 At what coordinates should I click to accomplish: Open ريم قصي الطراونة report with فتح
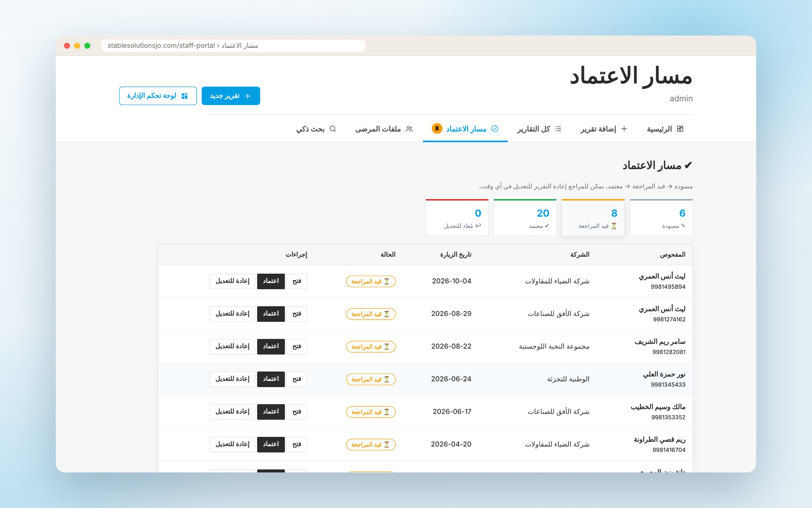(297, 445)
